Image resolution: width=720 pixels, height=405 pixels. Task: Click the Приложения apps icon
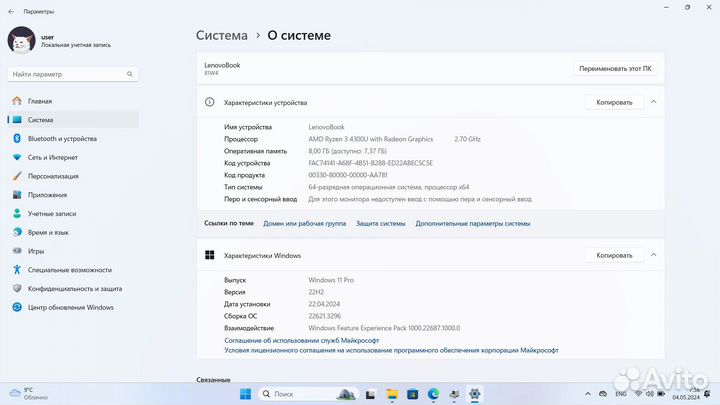(x=17, y=195)
